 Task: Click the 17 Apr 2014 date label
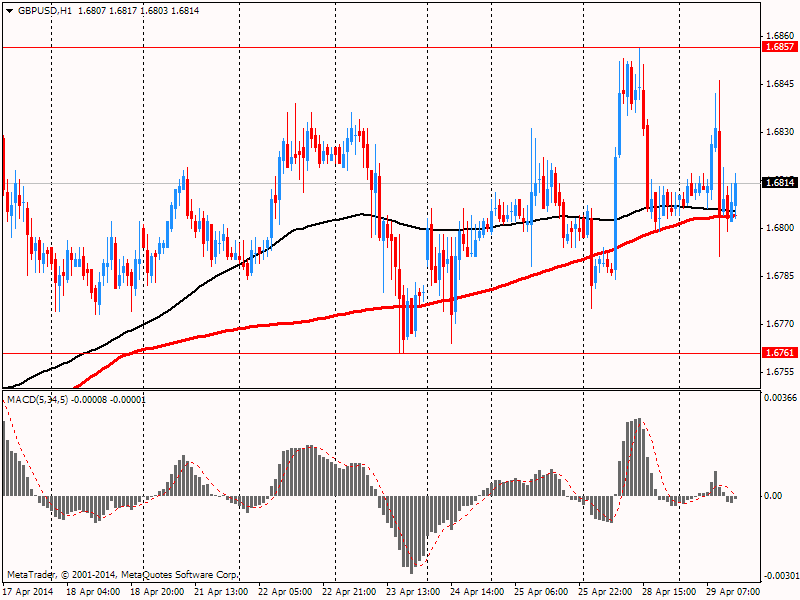[x=29, y=592]
